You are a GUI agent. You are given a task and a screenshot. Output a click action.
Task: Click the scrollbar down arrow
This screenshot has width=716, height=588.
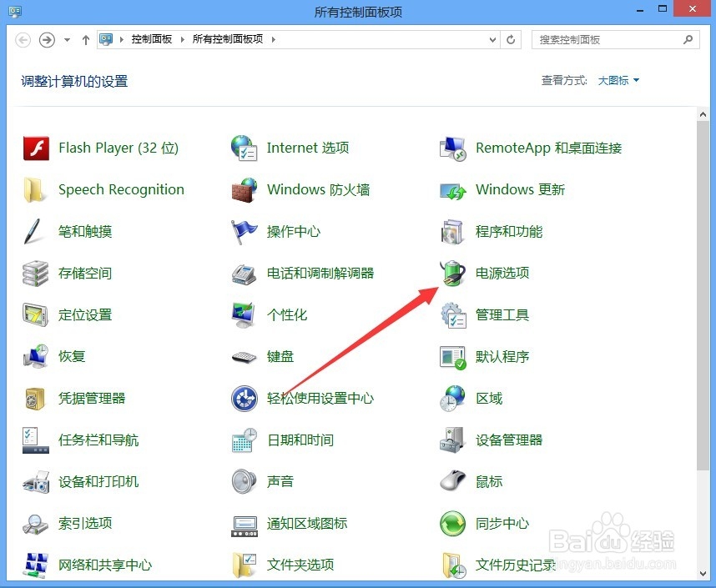703,573
